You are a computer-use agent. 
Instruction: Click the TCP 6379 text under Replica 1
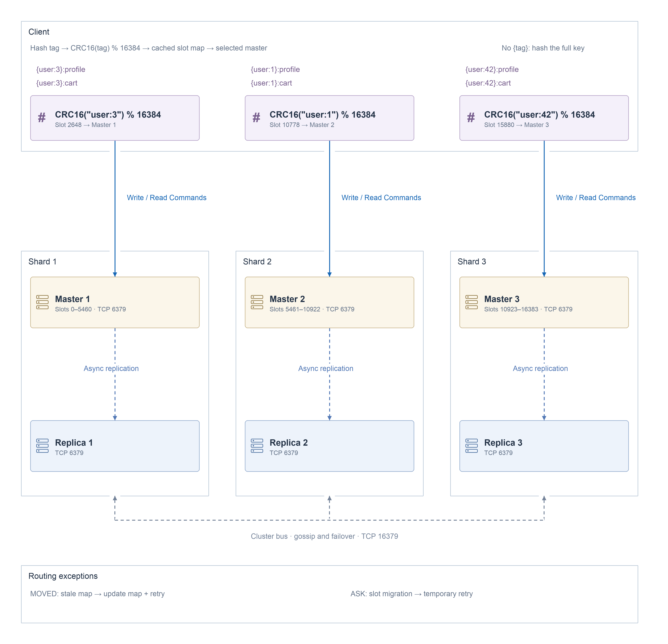pos(69,453)
